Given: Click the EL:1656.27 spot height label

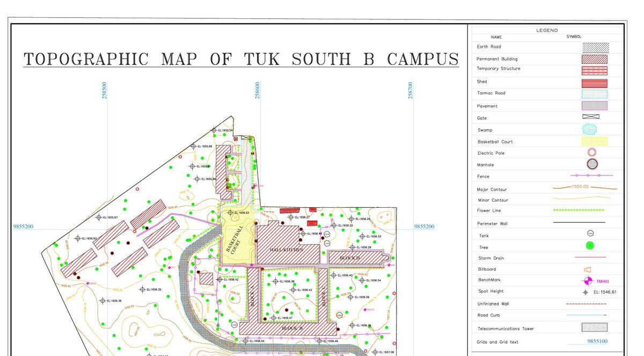Looking at the screenshot, I should [x=302, y=217].
